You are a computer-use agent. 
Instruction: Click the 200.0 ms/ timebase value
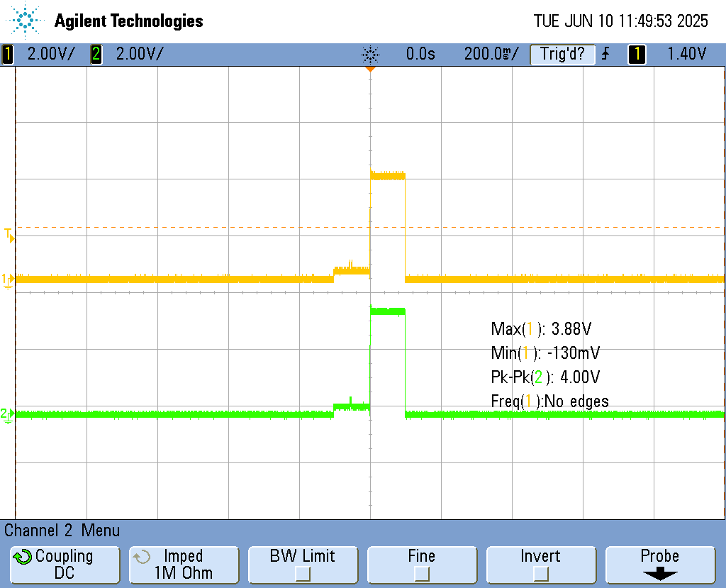[x=491, y=54]
